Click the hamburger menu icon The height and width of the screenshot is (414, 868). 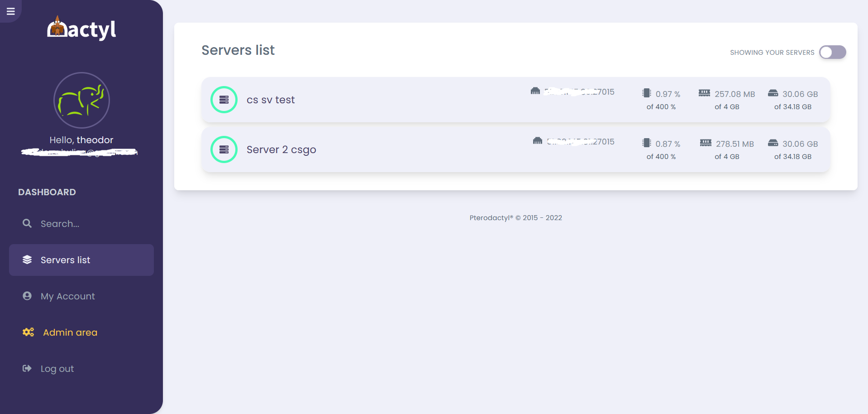pyautogui.click(x=10, y=11)
